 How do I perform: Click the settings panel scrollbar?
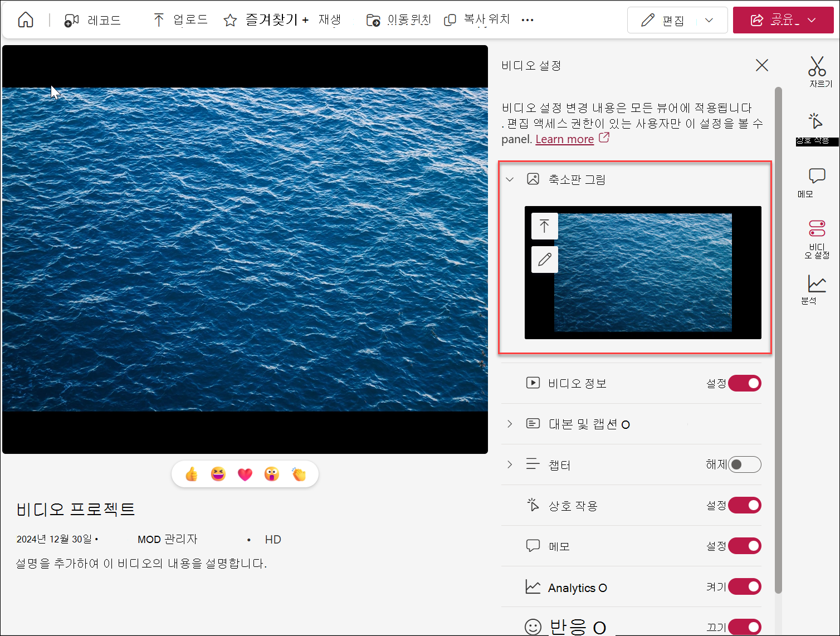click(778, 340)
